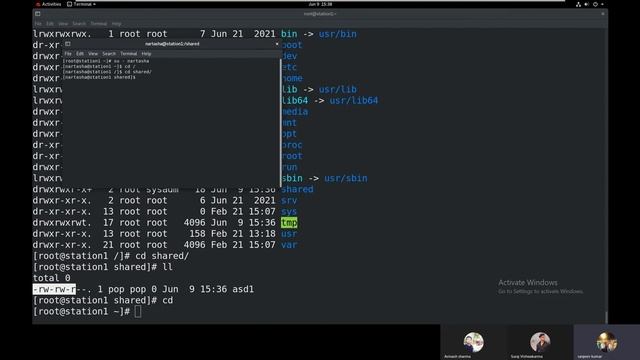Open the system menu arrow in the top bar
Viewport: 640px width, 360px height.
point(602,4)
